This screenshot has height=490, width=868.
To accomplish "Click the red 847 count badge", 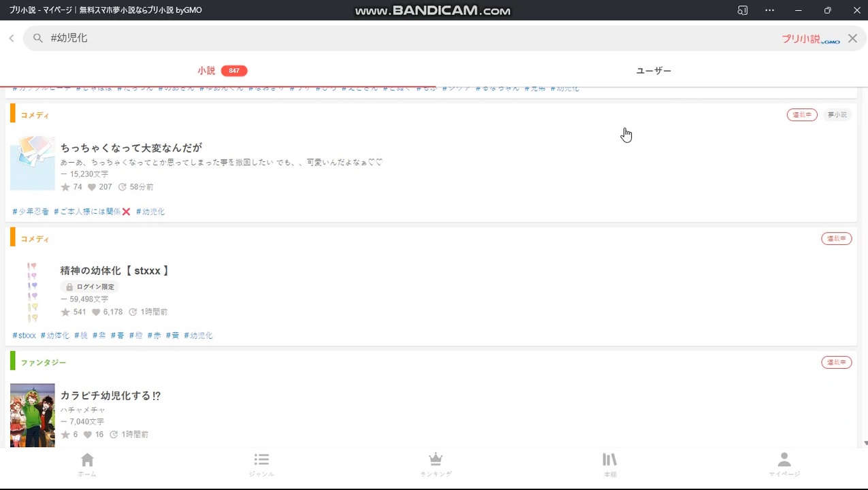I will [234, 70].
